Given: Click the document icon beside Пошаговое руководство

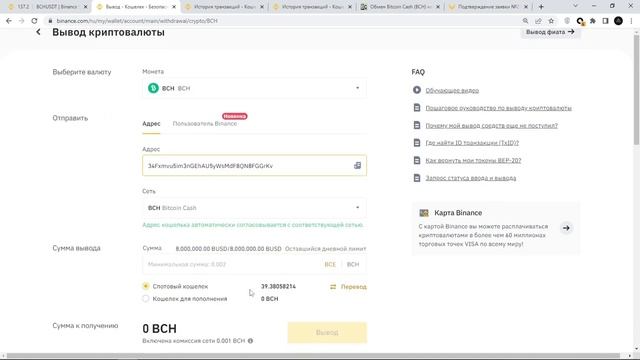Looking at the screenshot, I should 417,108.
